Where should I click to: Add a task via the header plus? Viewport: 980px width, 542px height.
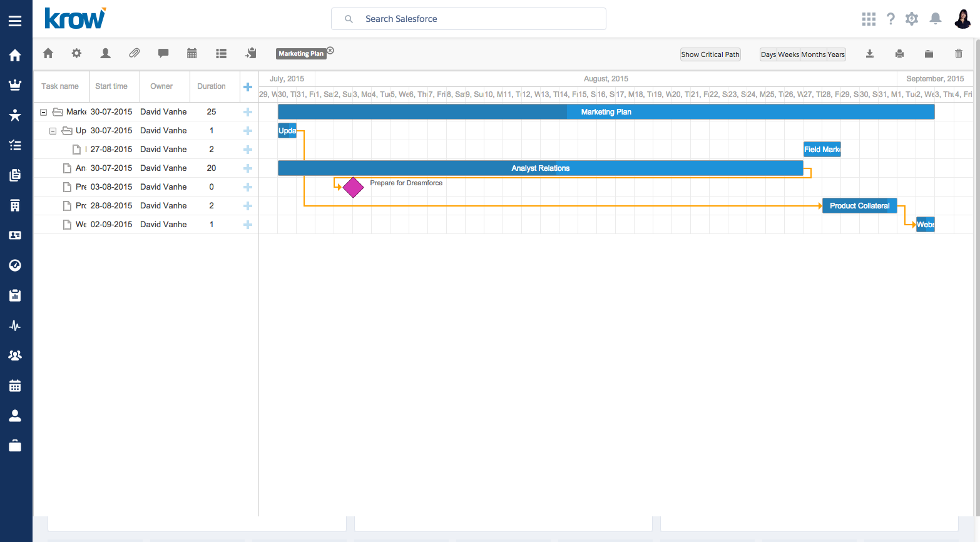[248, 87]
